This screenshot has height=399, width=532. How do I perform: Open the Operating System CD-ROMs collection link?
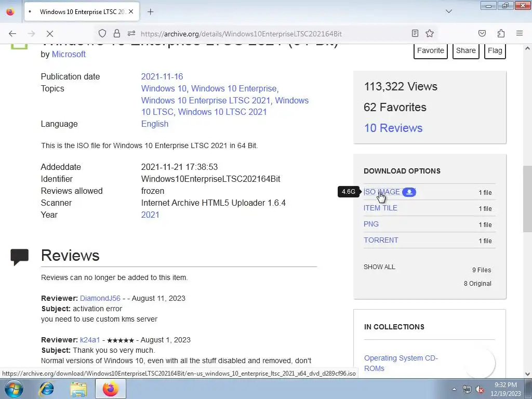(401, 363)
